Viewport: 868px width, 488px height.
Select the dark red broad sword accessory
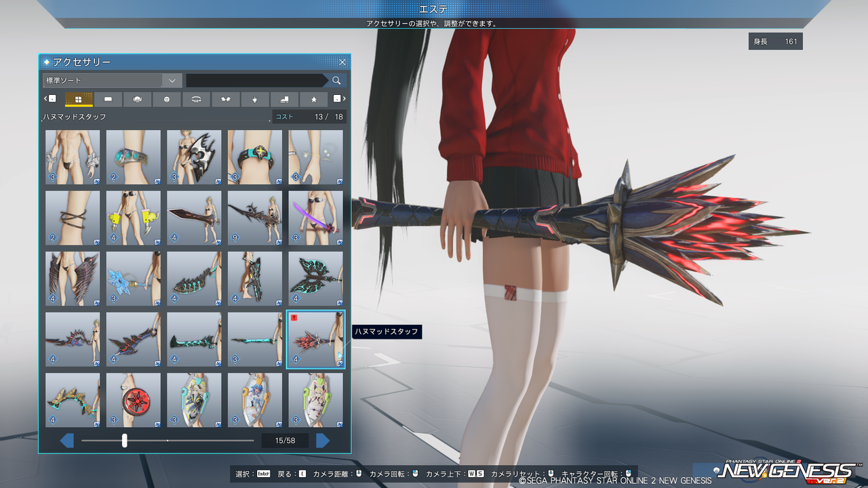(194, 218)
